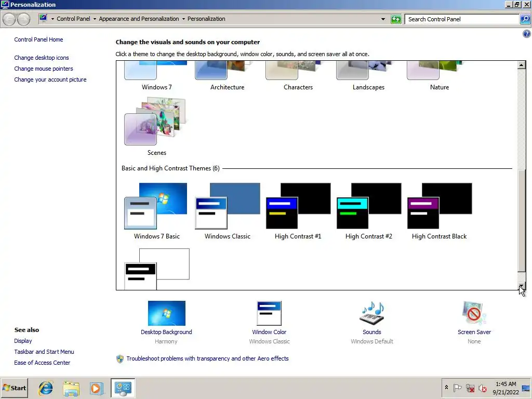This screenshot has height=399, width=532.
Task: Open Window Color settings icon
Action: (269, 313)
